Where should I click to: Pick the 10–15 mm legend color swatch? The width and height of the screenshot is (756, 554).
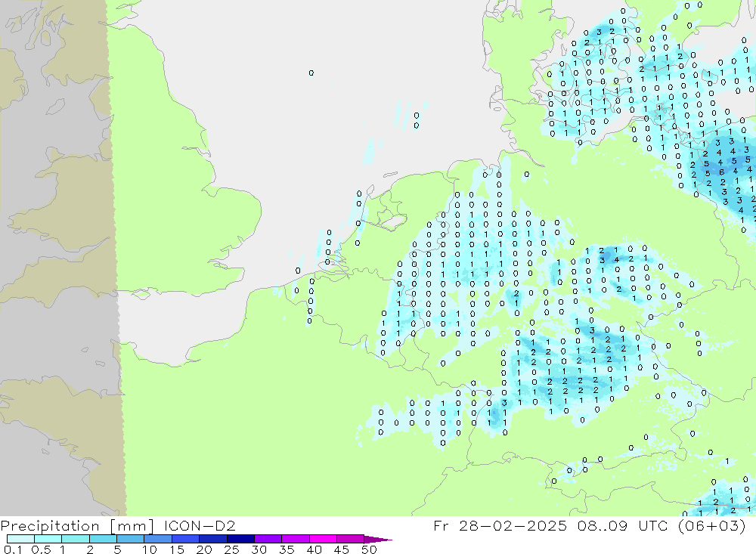(158, 539)
